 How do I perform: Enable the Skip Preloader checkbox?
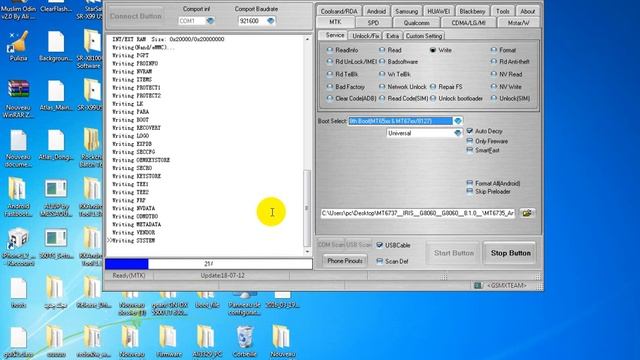point(469,191)
